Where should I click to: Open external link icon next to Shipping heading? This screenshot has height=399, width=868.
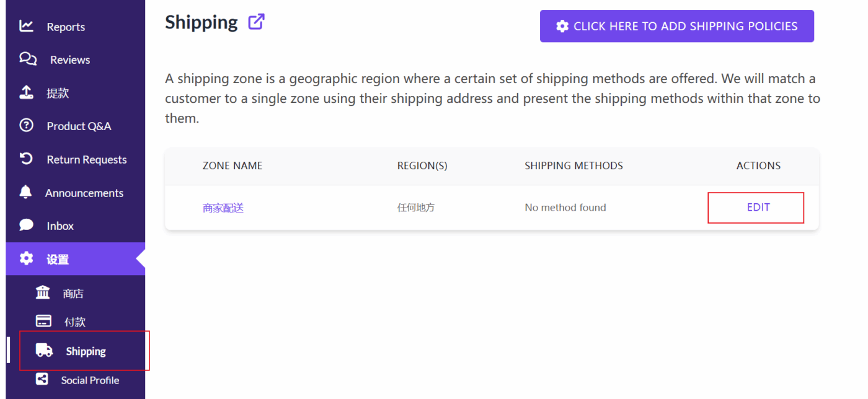[x=256, y=22]
